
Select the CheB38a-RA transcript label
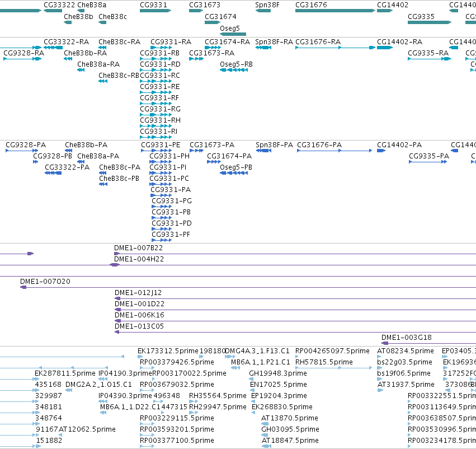pyautogui.click(x=98, y=64)
